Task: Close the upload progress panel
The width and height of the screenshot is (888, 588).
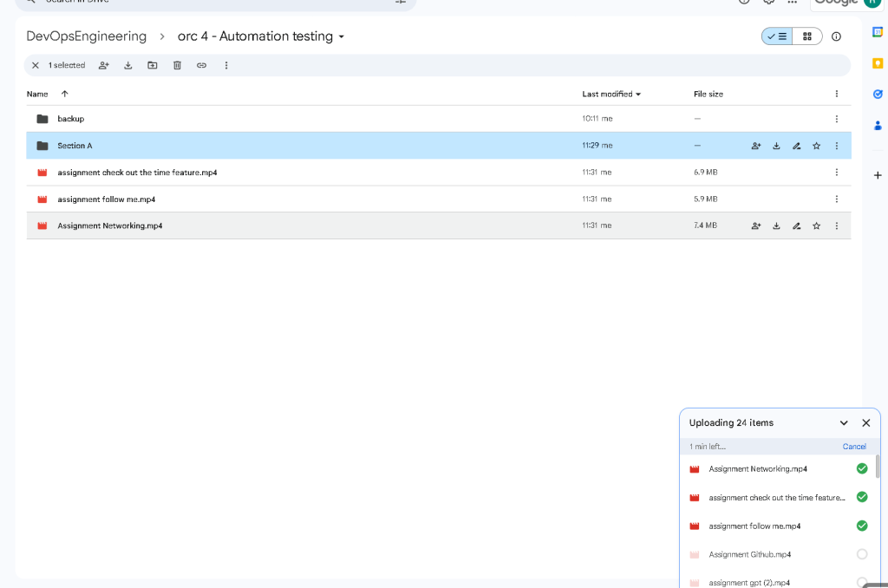Action: point(866,423)
